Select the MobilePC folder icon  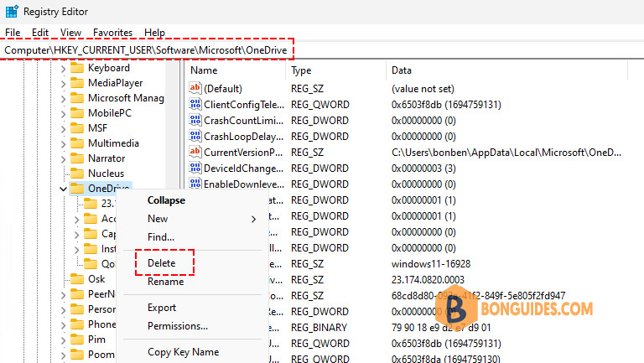77,113
